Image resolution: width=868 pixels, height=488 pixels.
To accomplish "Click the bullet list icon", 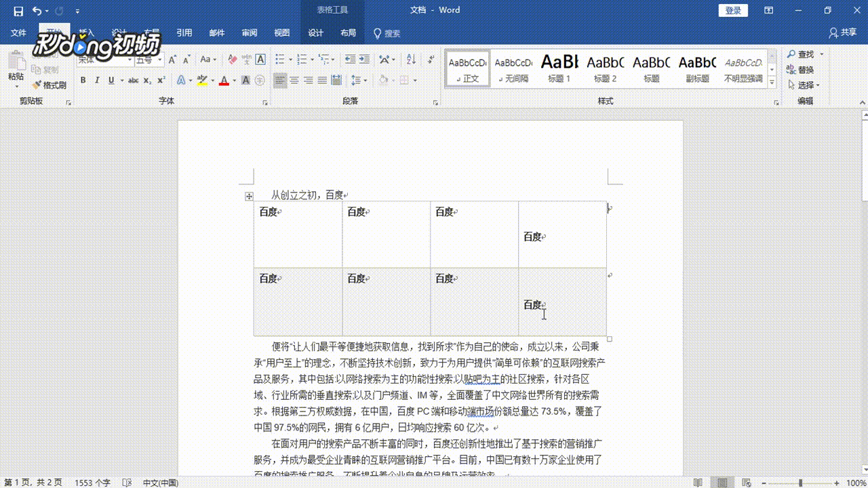I will tap(282, 60).
